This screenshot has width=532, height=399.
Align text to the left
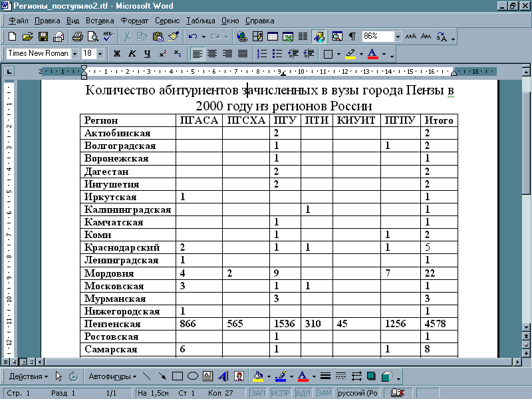[x=197, y=54]
